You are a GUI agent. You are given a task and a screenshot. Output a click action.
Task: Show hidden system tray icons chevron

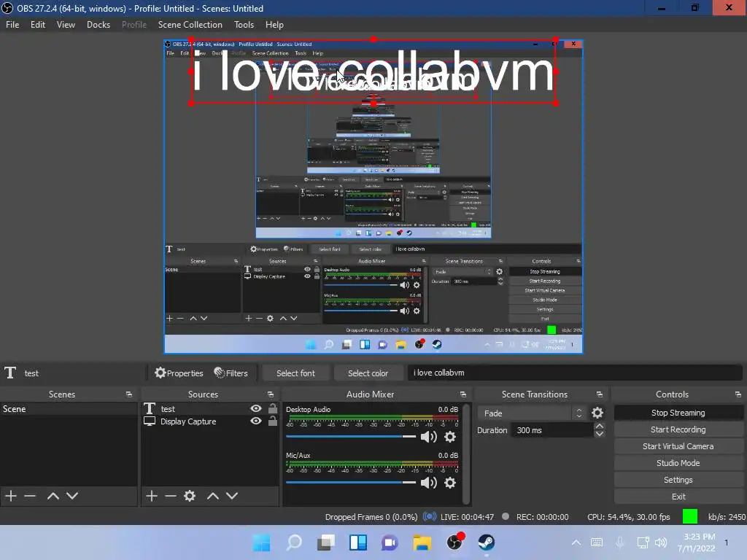576,542
